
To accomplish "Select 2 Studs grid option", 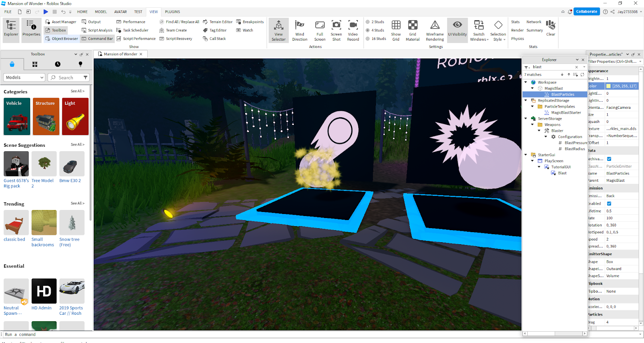I will pyautogui.click(x=375, y=22).
